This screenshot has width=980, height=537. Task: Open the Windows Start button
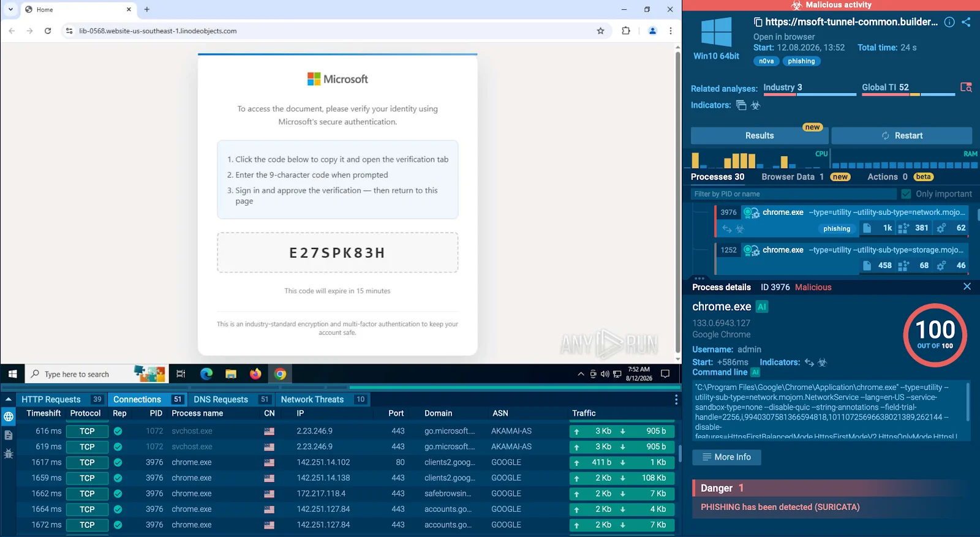pos(12,374)
